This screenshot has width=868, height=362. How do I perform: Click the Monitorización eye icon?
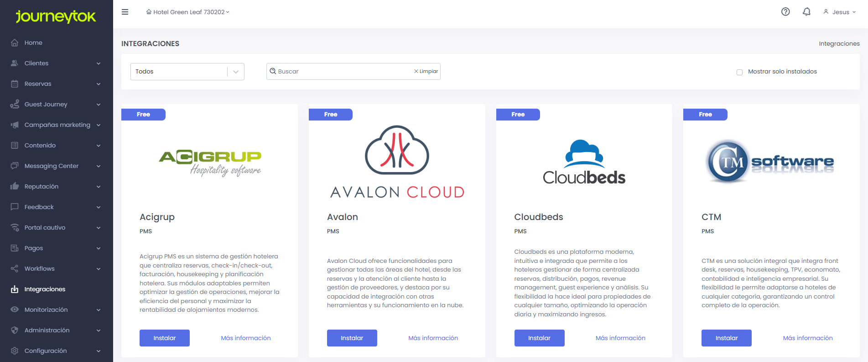(x=15, y=310)
